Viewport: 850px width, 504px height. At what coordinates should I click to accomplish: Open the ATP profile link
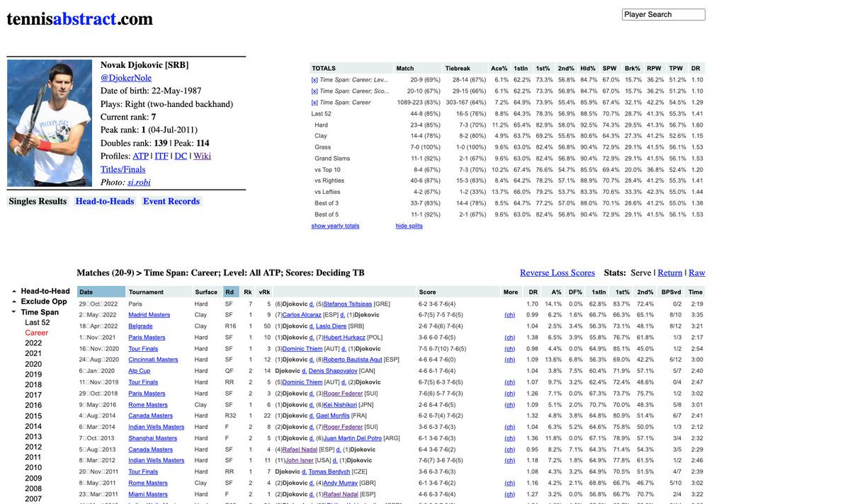click(140, 156)
